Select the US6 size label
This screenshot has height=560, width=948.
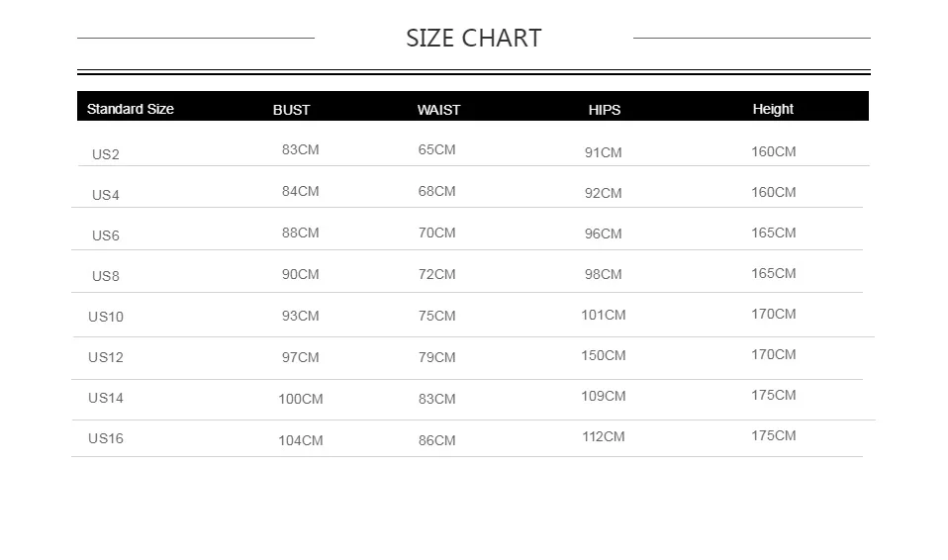point(105,235)
